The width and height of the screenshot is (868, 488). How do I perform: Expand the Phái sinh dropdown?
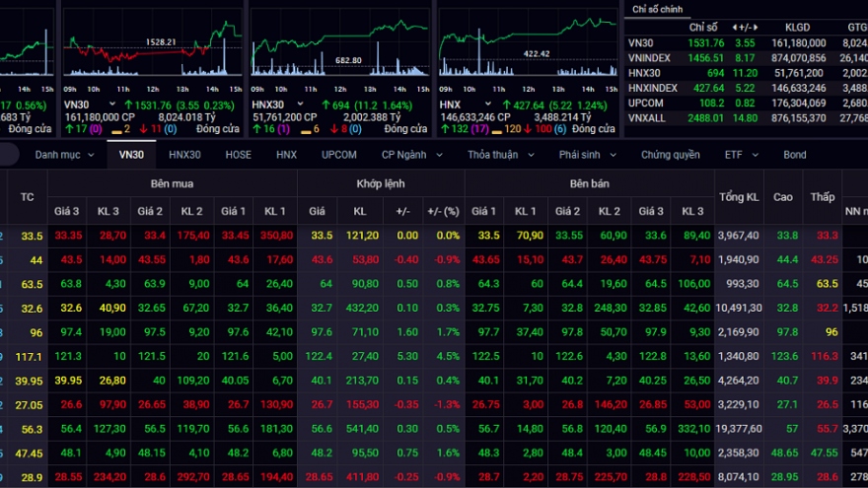(590, 155)
